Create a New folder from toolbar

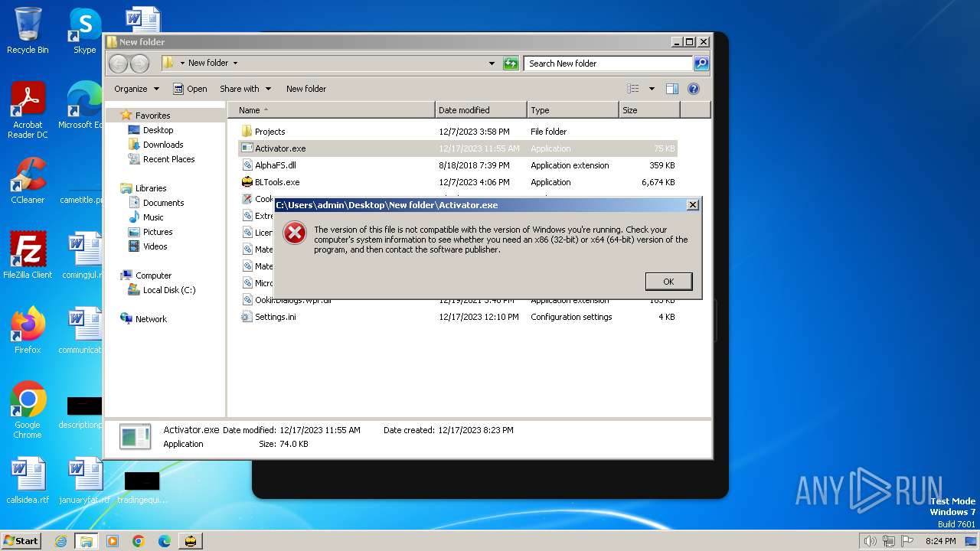pos(306,89)
